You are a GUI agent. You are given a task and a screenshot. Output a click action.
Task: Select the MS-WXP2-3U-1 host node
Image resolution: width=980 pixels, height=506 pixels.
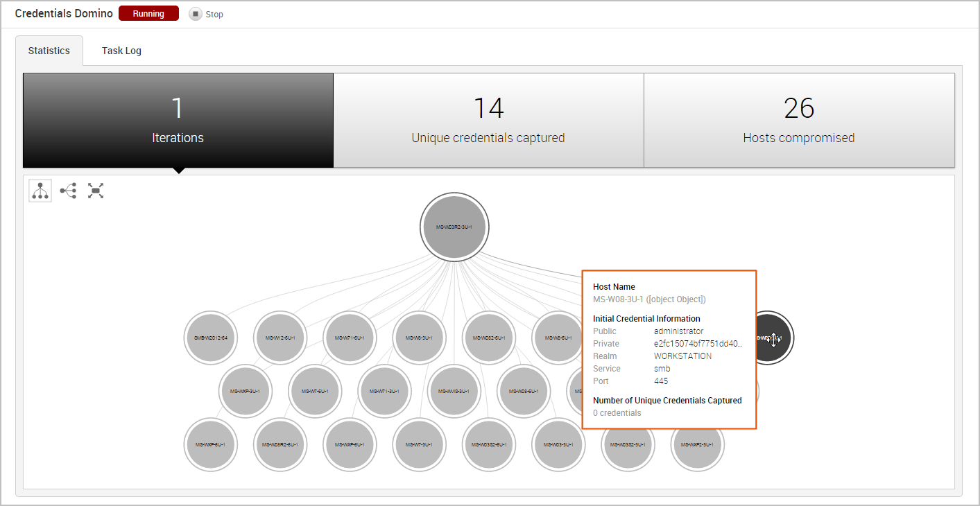click(x=697, y=444)
